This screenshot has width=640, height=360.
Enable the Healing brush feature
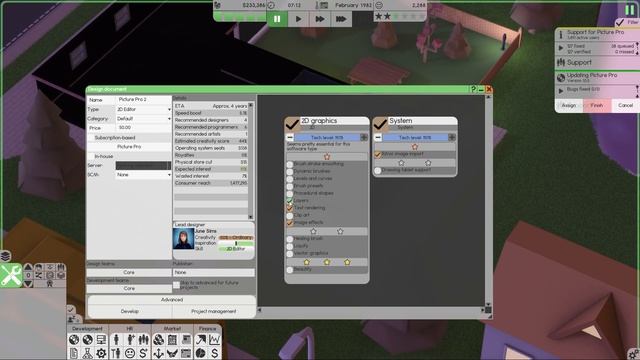[x=290, y=239]
